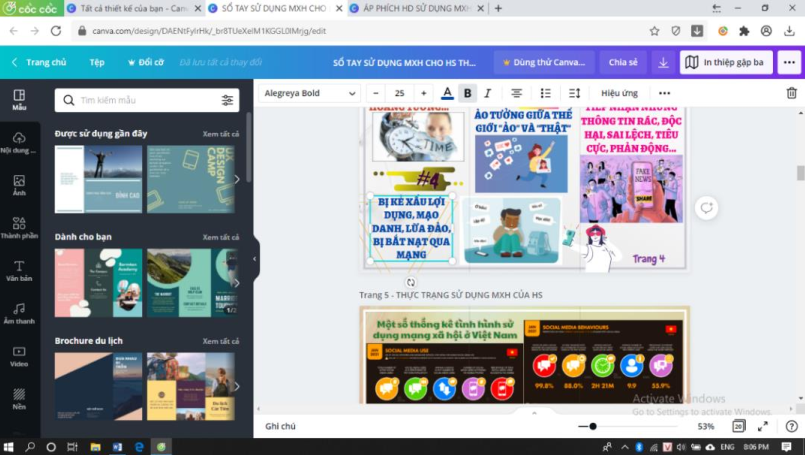Open more text toolbar options

pyautogui.click(x=664, y=93)
